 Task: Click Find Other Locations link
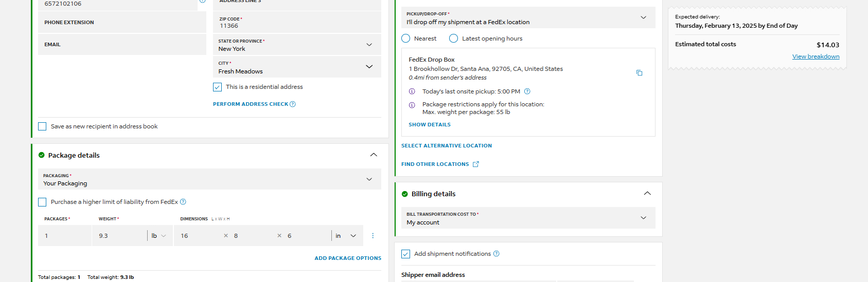point(435,164)
